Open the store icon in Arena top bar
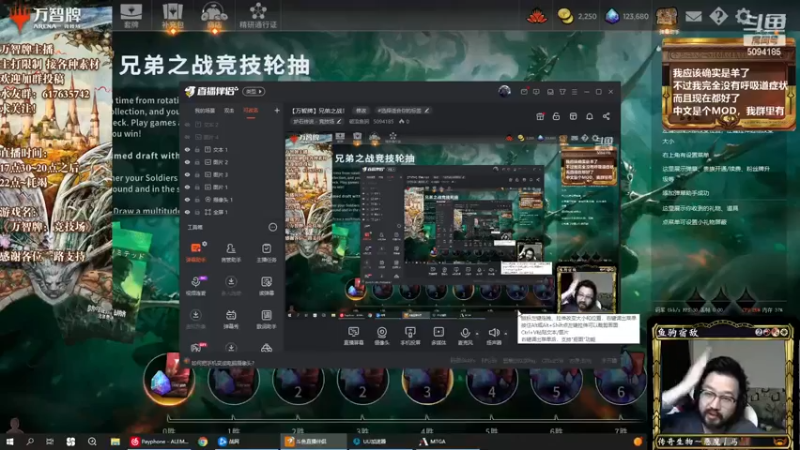Image resolution: width=800 pixels, height=450 pixels. [x=214, y=15]
